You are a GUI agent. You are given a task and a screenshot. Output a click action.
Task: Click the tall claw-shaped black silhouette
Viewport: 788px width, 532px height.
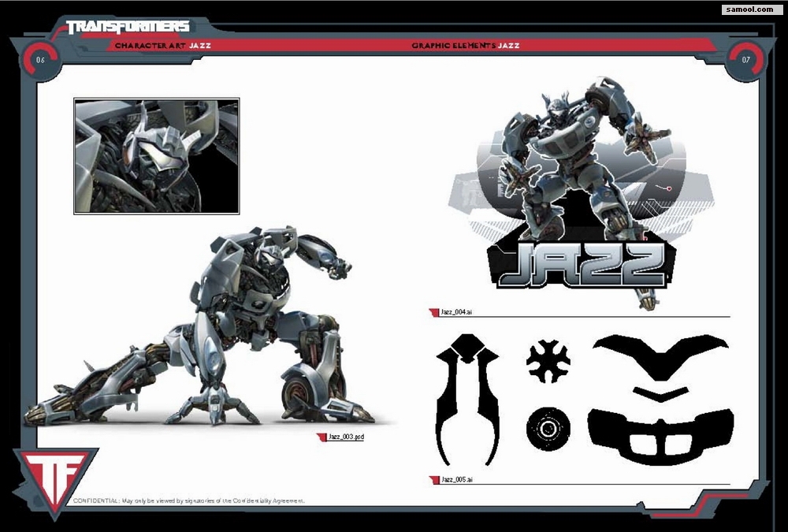[466, 400]
